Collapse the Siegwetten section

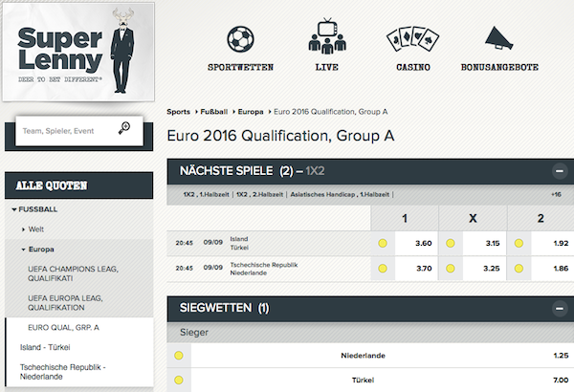point(560,309)
